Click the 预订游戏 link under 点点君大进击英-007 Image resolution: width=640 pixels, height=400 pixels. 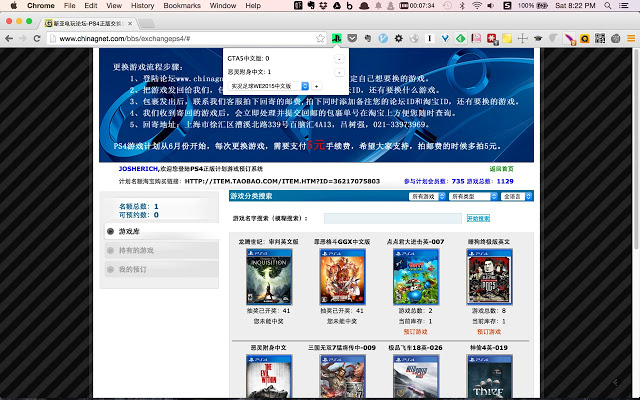tap(416, 331)
